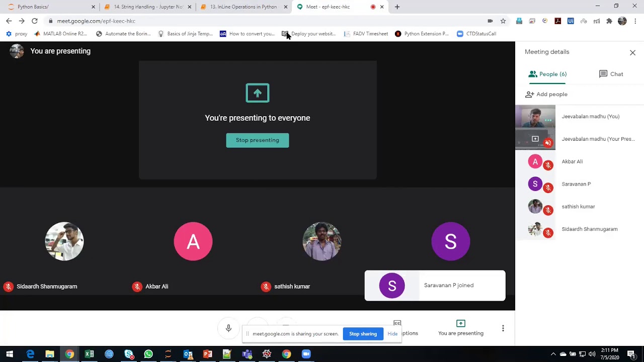The image size is (644, 362).
Task: Open the Windows notification center
Action: point(631,354)
